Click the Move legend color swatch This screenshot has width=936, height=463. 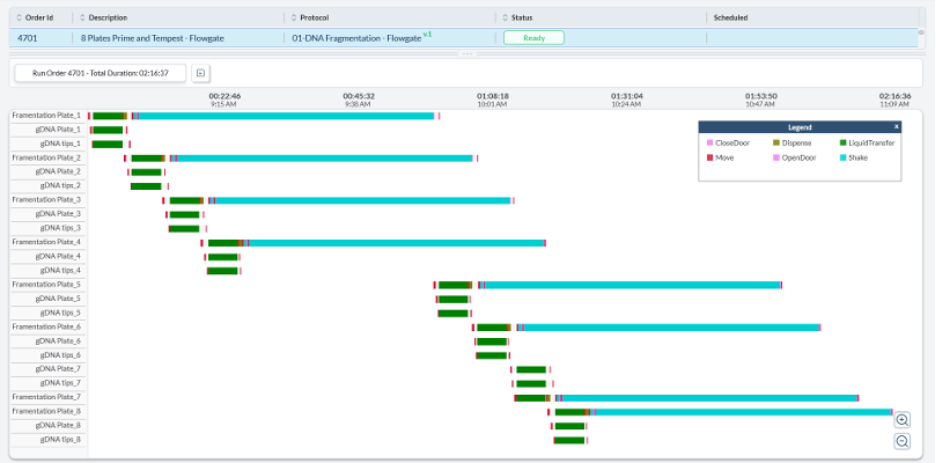click(x=710, y=158)
